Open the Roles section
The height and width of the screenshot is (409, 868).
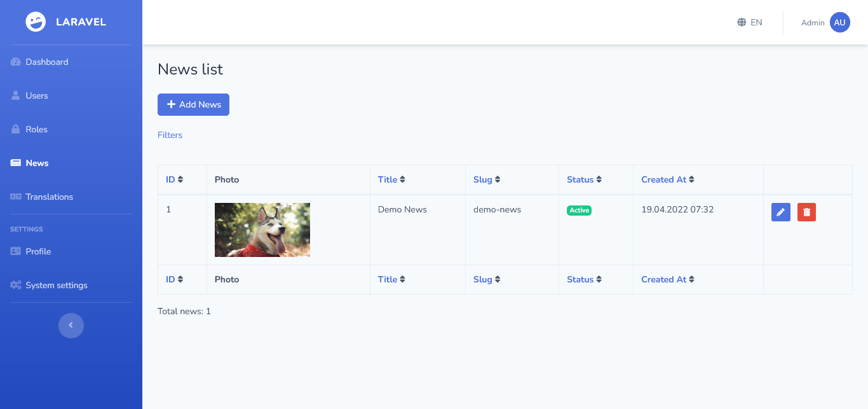(36, 129)
